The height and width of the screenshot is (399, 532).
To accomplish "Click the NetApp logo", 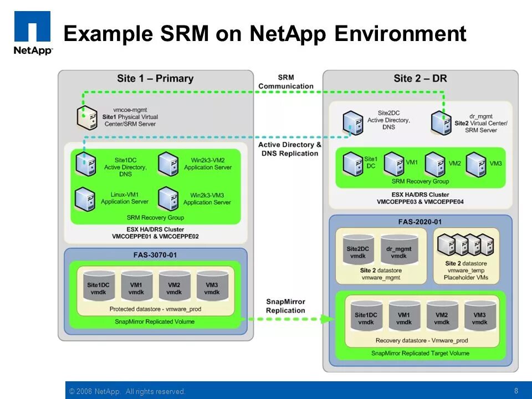I will (33, 33).
